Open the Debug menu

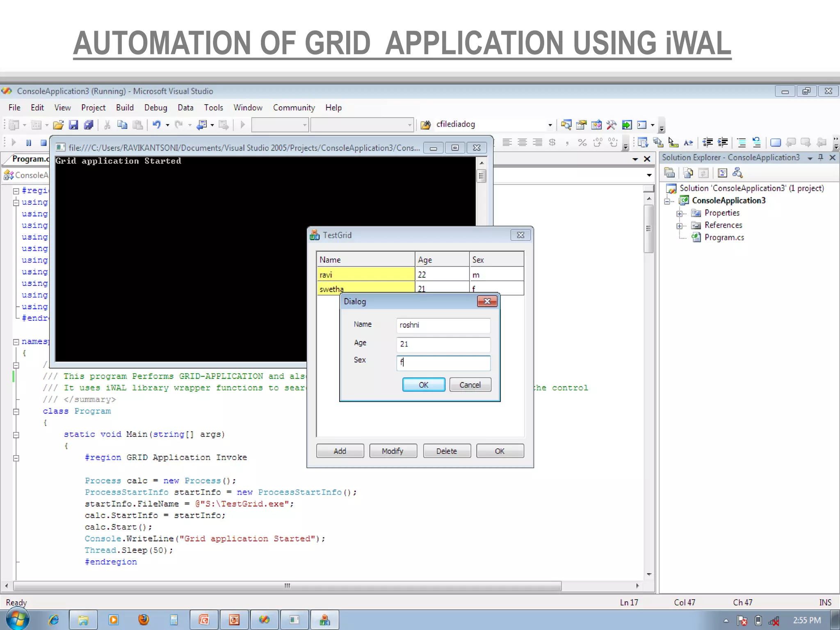(156, 108)
